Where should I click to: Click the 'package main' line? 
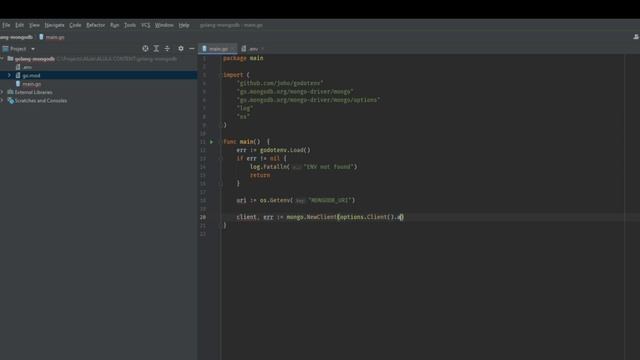[243, 58]
